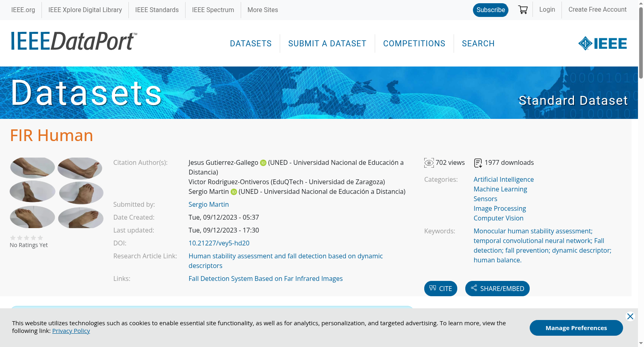Image resolution: width=644 pixels, height=347 pixels.
Task: Select the Computer Vision category
Action: (499, 218)
